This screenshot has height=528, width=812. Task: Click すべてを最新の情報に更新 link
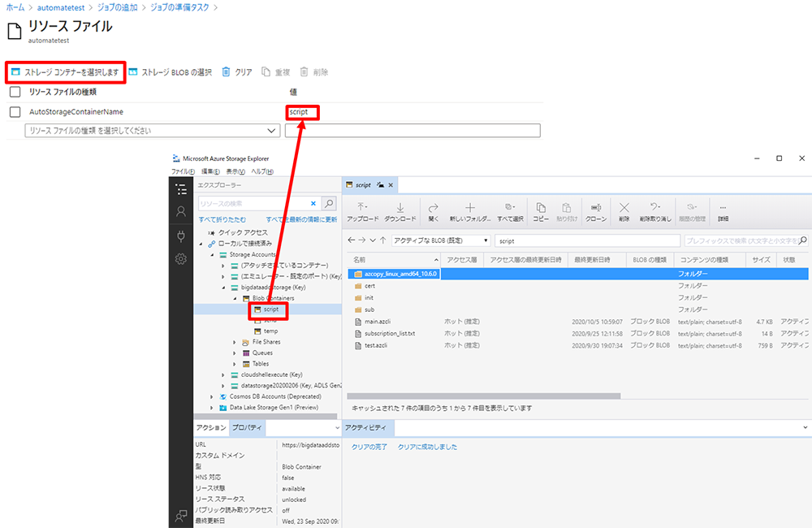[301, 219]
